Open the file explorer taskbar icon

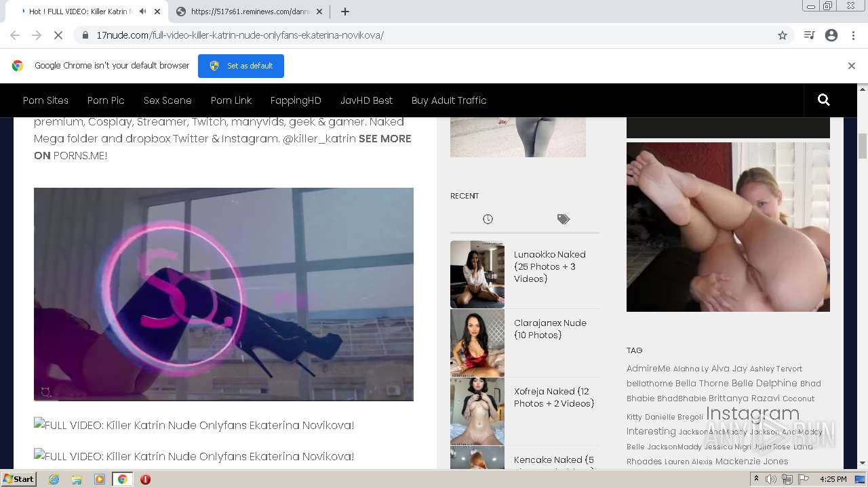click(x=77, y=479)
